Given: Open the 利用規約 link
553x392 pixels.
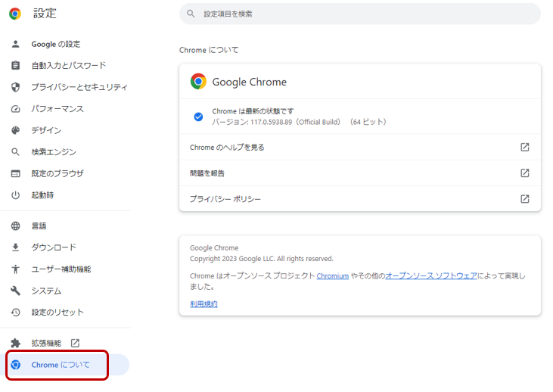Looking at the screenshot, I should pos(203,303).
